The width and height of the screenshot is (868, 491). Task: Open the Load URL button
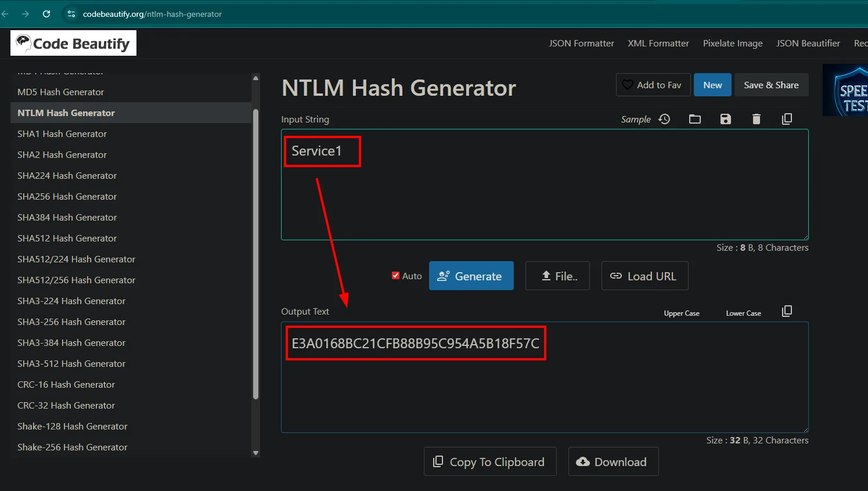pos(644,276)
